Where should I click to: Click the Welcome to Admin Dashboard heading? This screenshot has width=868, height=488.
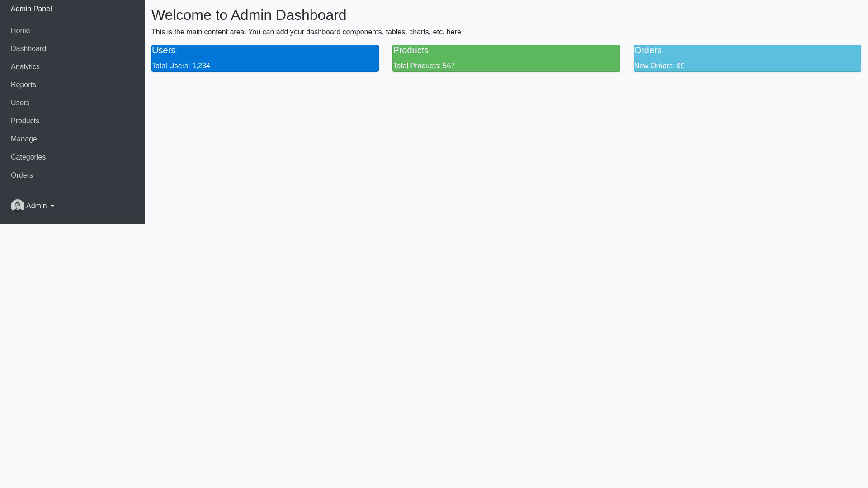click(249, 15)
